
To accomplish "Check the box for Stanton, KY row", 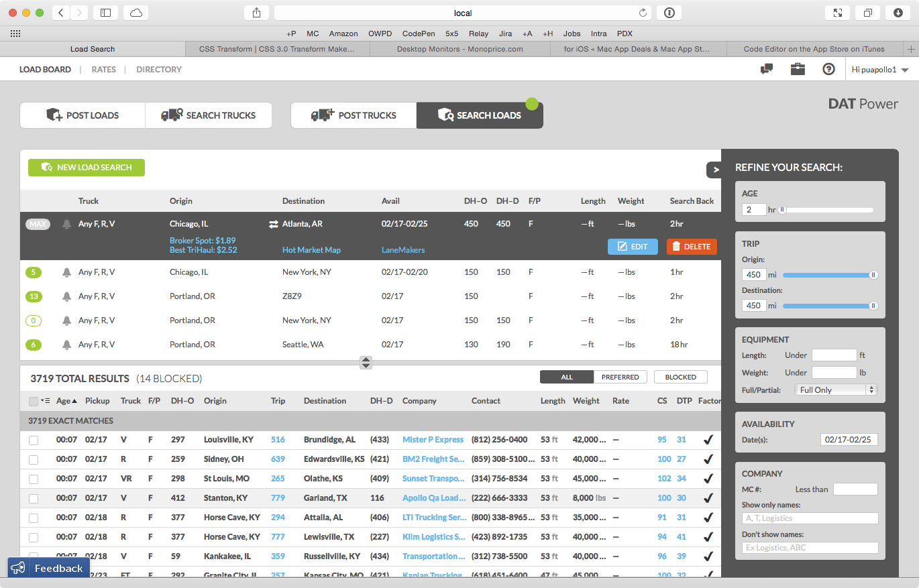I will pos(34,499).
